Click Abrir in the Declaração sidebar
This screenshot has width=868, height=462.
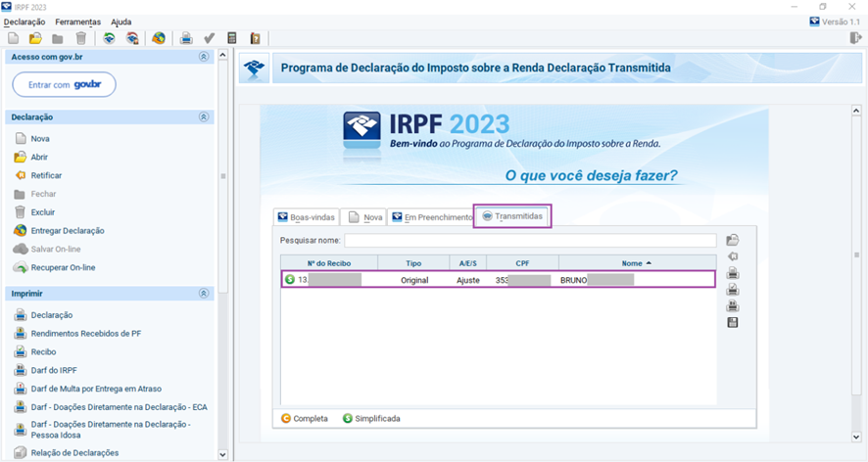tap(39, 158)
